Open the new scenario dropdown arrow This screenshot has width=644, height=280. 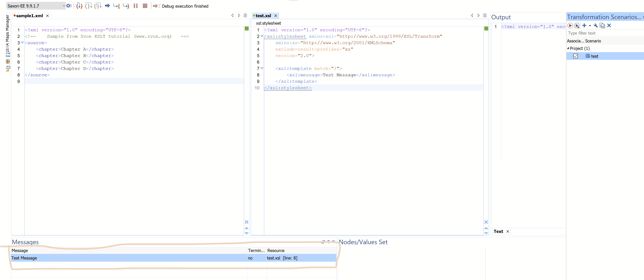point(590,26)
